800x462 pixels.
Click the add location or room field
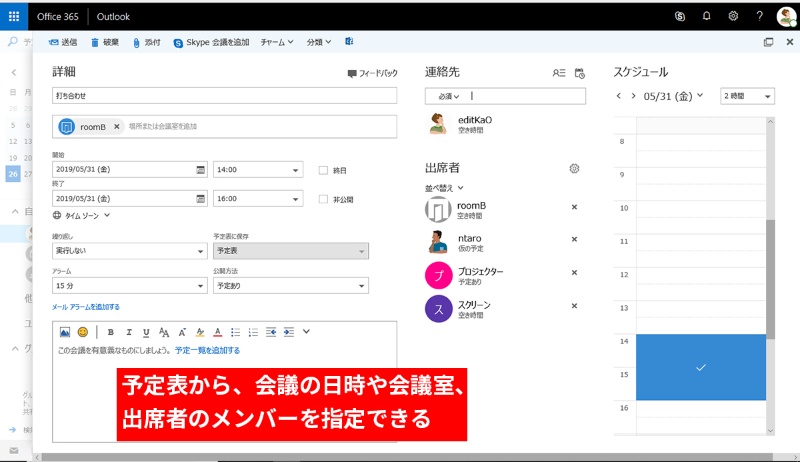tap(260, 126)
